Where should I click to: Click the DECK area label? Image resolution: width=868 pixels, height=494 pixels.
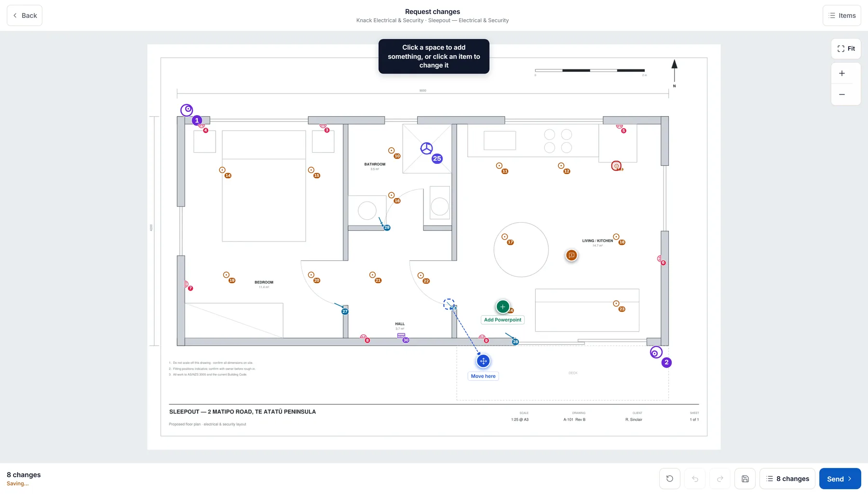573,373
